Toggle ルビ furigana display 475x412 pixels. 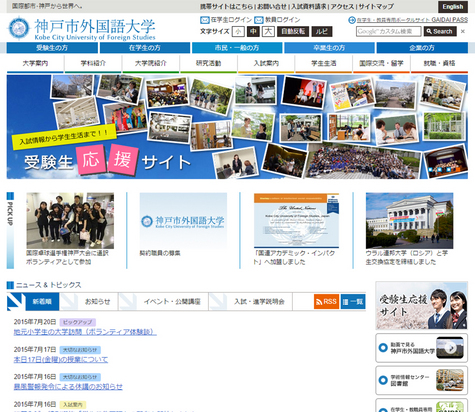click(322, 32)
